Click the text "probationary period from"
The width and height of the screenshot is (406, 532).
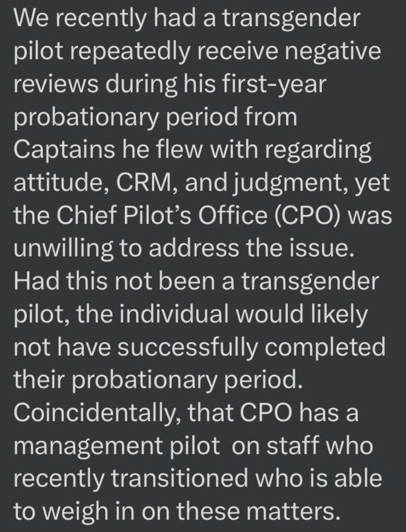coord(156,117)
